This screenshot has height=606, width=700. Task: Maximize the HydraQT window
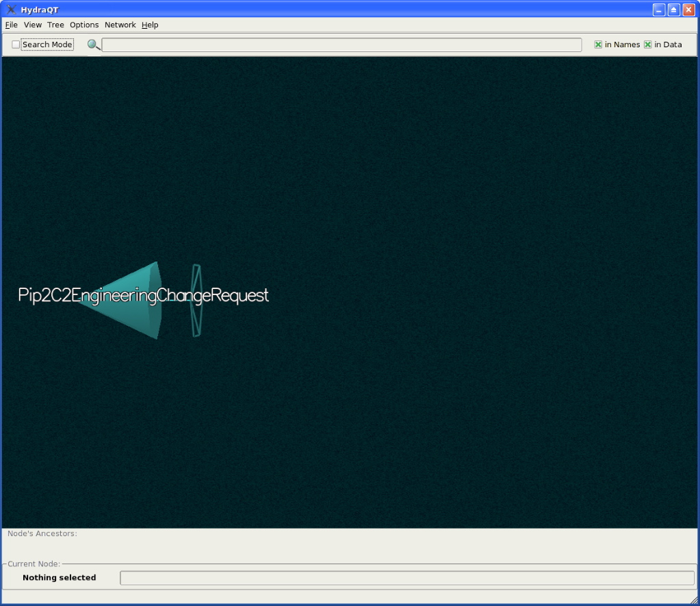click(x=674, y=10)
